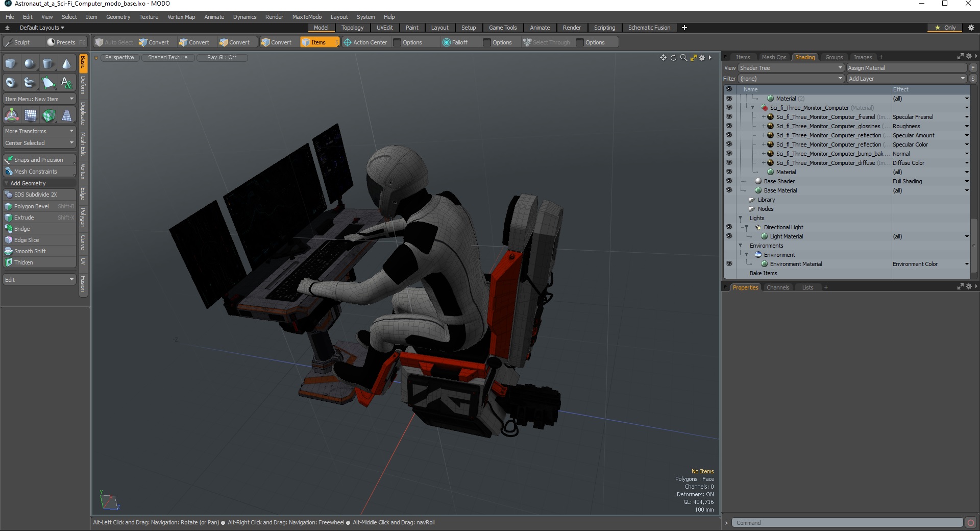
Task: Select the Sphere primitive tool
Action: (30, 64)
